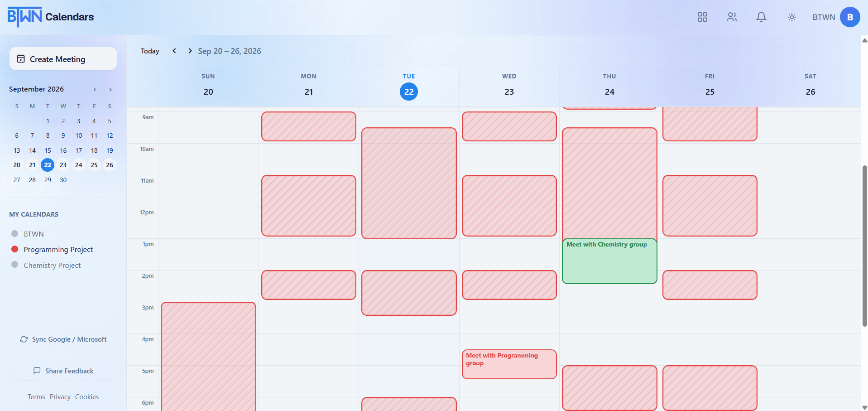This screenshot has width=868, height=411.
Task: Toggle BTWN calendar visibility
Action: 27,234
